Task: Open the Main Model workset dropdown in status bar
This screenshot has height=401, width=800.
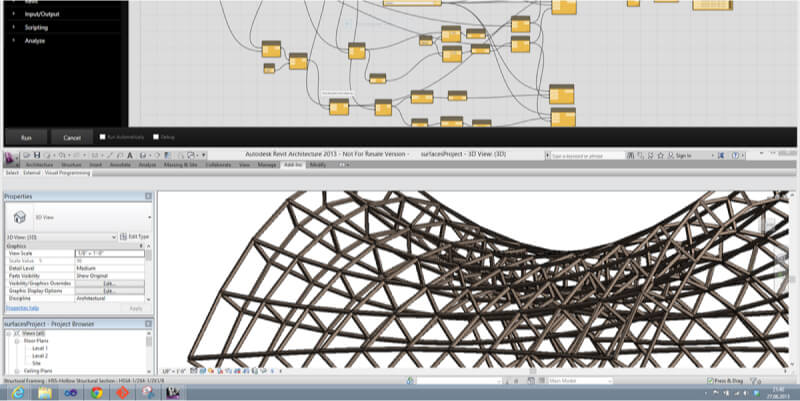Action: click(580, 381)
